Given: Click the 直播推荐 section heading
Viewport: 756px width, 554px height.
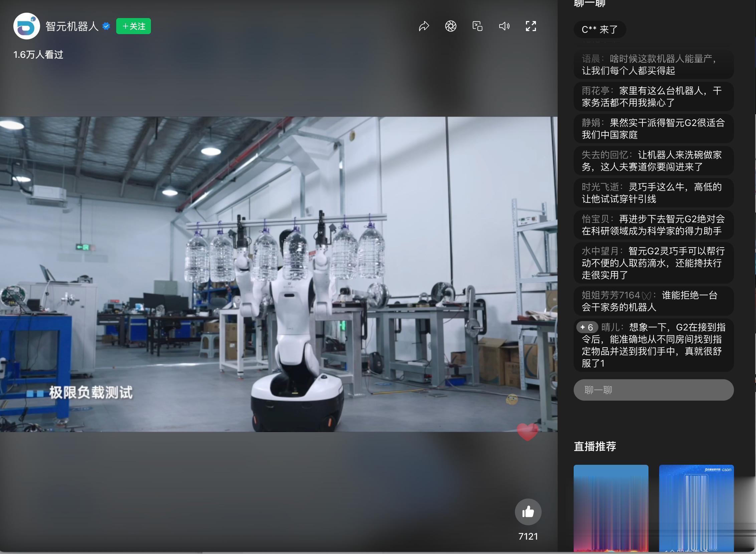Looking at the screenshot, I should click(x=595, y=446).
